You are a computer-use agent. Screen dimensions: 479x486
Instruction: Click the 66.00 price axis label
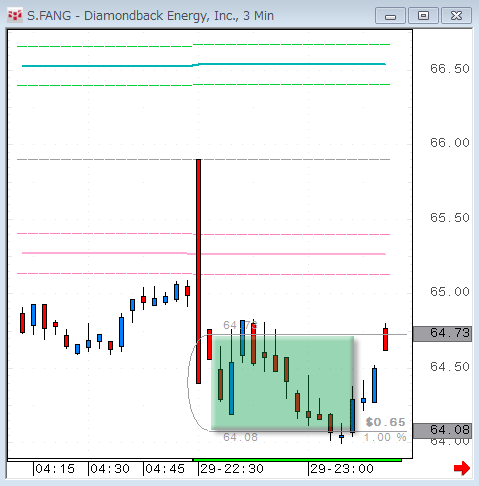450,143
